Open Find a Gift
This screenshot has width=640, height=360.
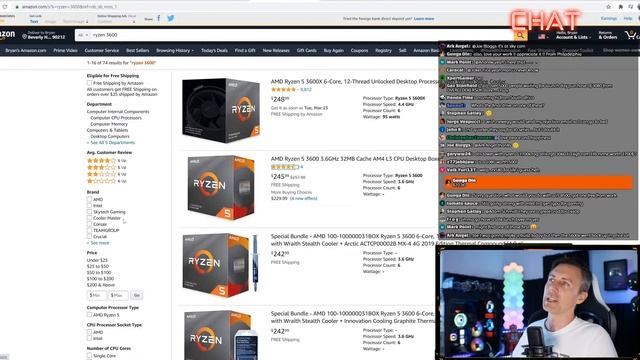pyautogui.click(x=245, y=51)
